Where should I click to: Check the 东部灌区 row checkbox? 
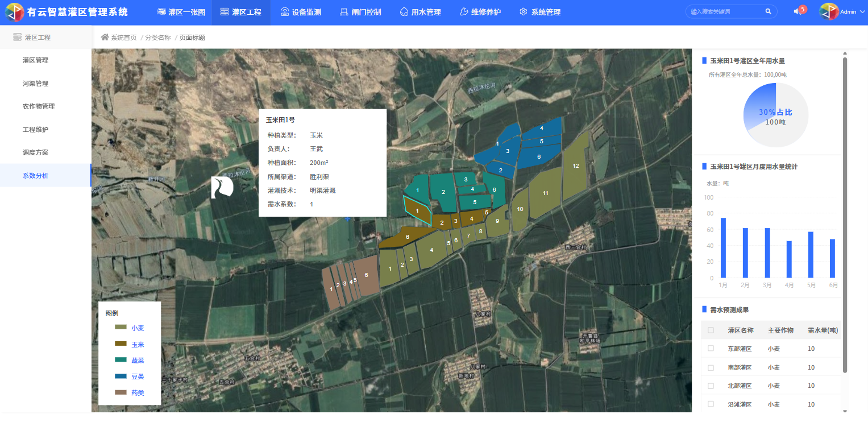click(711, 349)
